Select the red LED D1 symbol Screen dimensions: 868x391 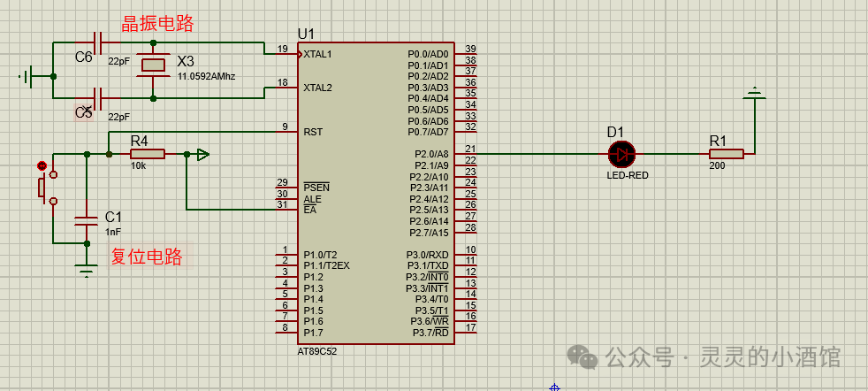point(621,154)
